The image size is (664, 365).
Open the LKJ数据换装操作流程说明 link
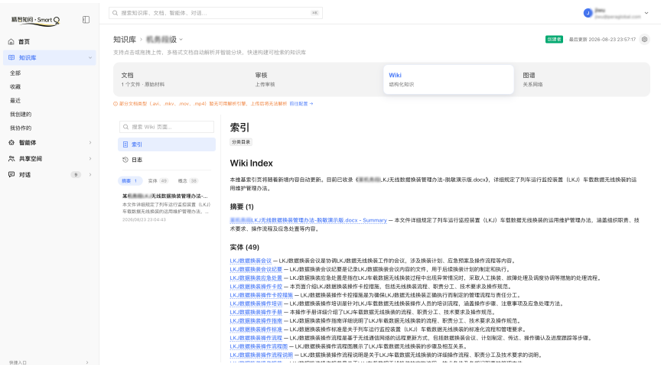(261, 355)
